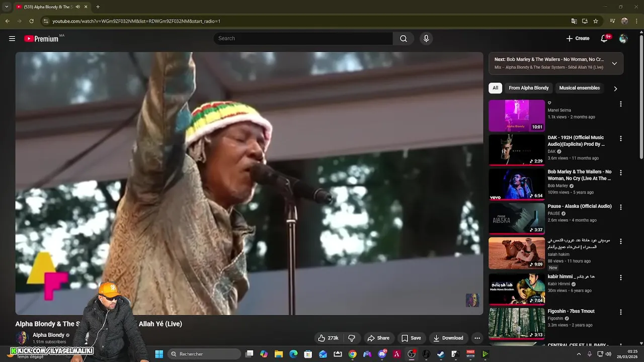This screenshot has height=362, width=644.
Task: Like the video with thumbs up
Action: (321, 338)
